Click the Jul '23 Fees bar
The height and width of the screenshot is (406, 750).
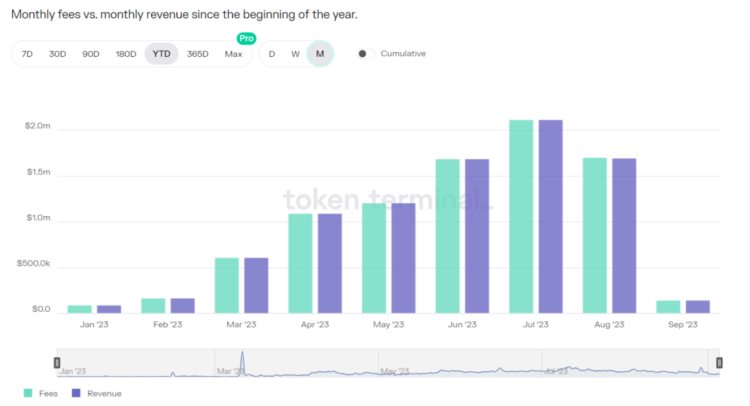pyautogui.click(x=521, y=216)
